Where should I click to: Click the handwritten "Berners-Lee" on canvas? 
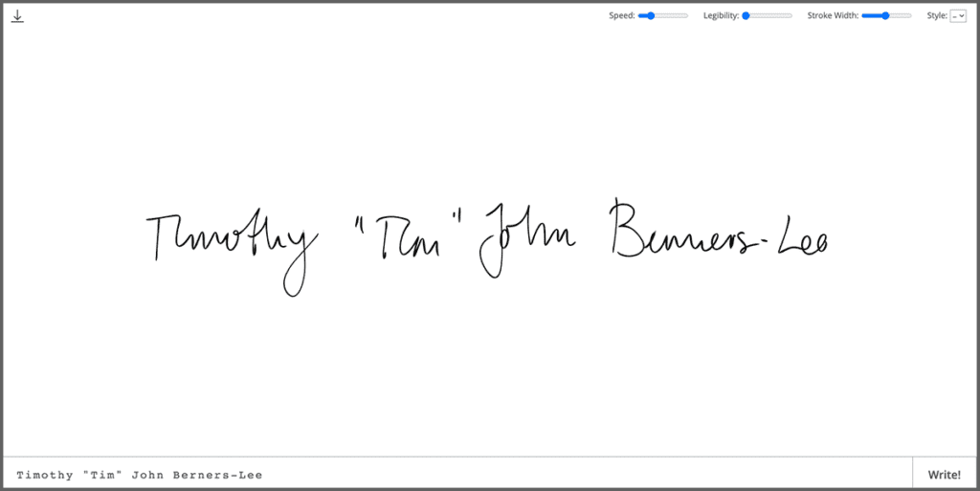718,233
